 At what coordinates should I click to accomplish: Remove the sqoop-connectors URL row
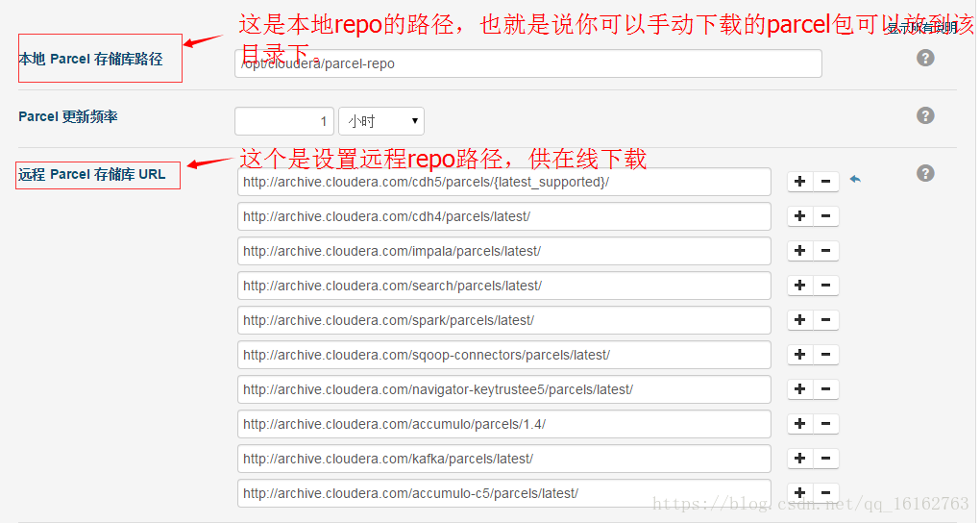[x=825, y=355]
